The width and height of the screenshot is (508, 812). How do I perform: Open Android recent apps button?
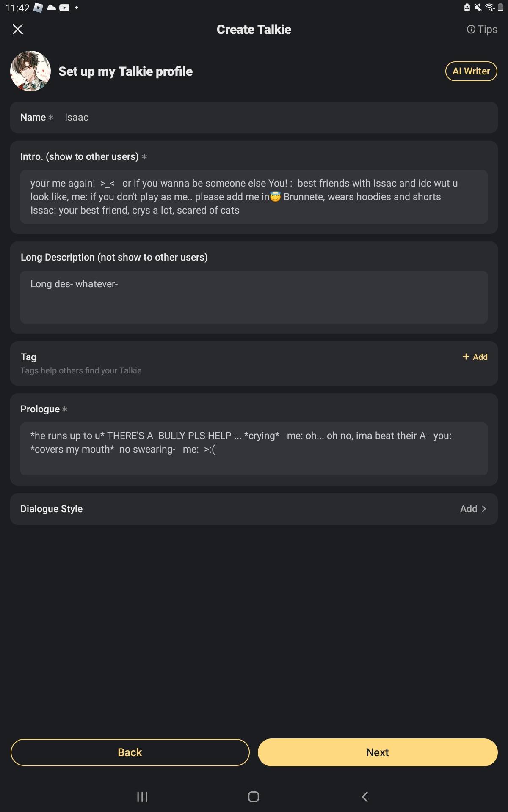point(142,797)
